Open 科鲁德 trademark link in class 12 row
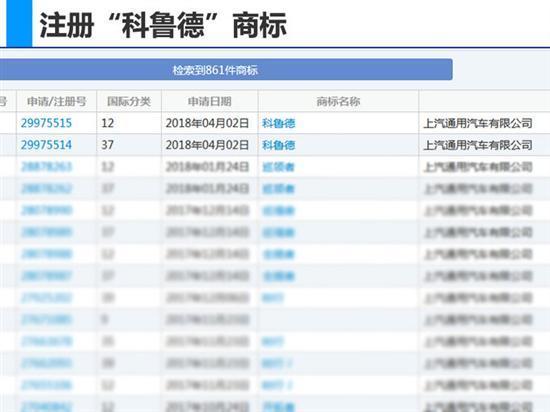550x412 pixels. (279, 123)
